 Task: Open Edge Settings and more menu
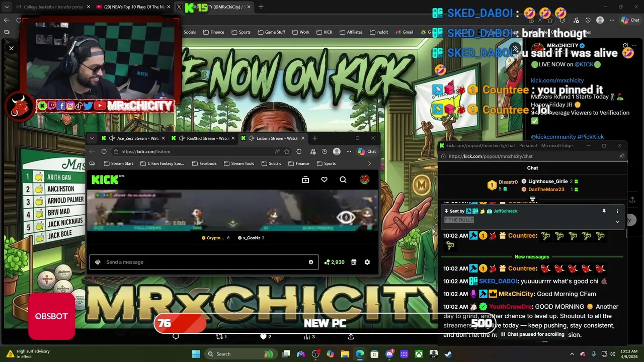click(x=349, y=151)
